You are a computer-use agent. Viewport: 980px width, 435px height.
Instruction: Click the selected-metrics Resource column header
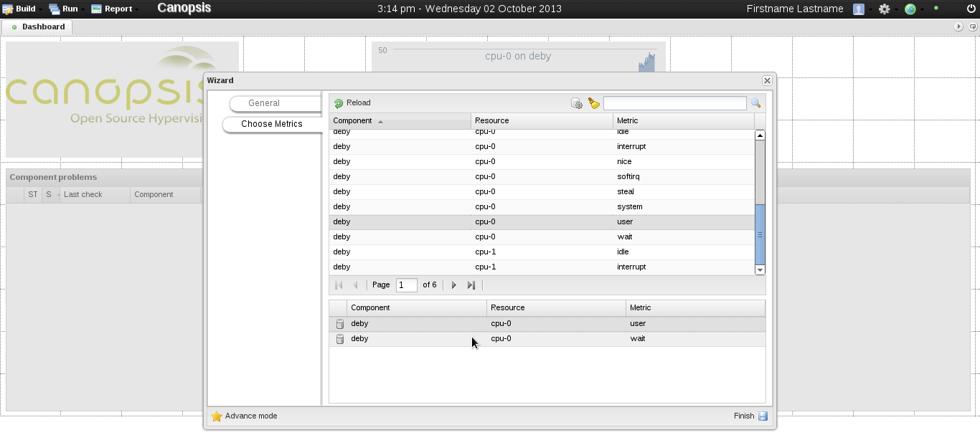pyautogui.click(x=556, y=307)
